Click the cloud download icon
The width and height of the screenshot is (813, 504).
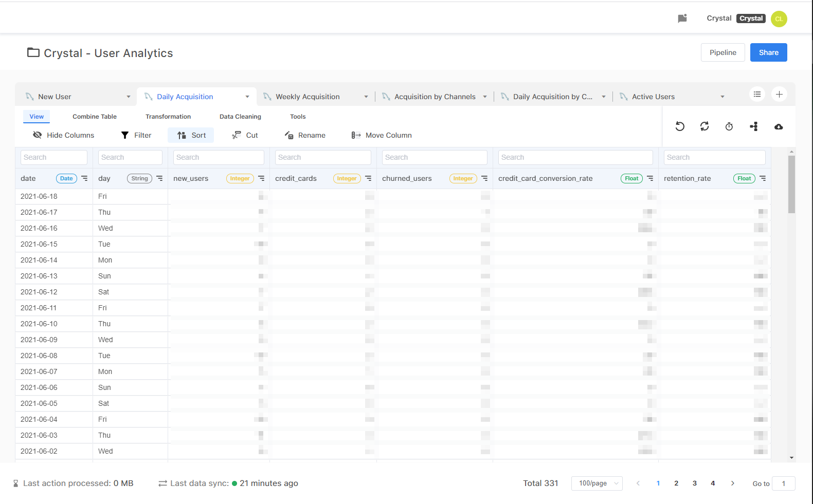click(779, 126)
